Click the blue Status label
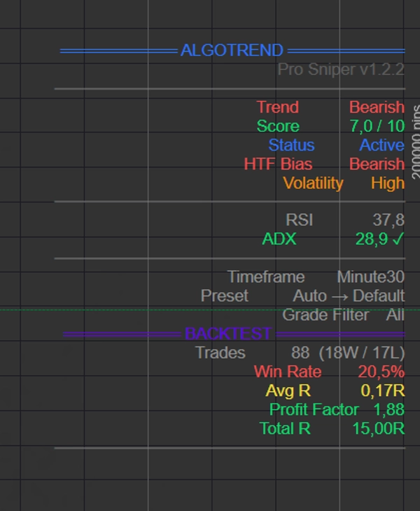The height and width of the screenshot is (511, 420). pos(291,145)
